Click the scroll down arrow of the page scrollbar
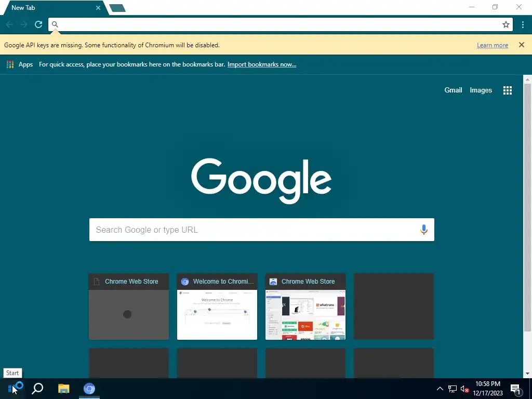This screenshot has height=399, width=532. [527, 374]
